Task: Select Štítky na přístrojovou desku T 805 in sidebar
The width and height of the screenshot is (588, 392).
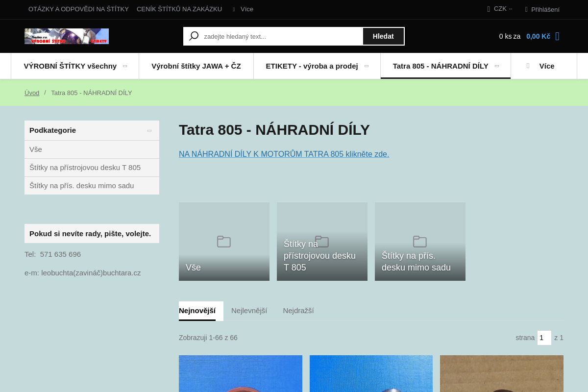Action: click(85, 168)
